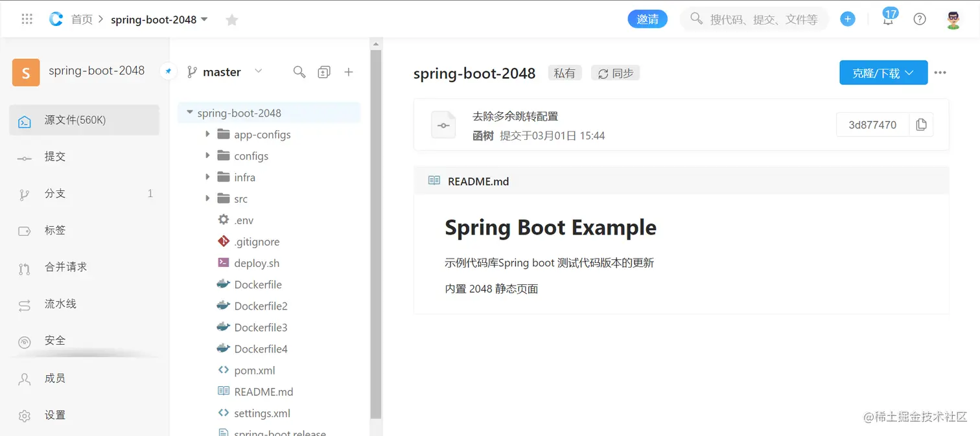The height and width of the screenshot is (436, 980).
Task: Open README.md in the file tree
Action: click(x=264, y=391)
